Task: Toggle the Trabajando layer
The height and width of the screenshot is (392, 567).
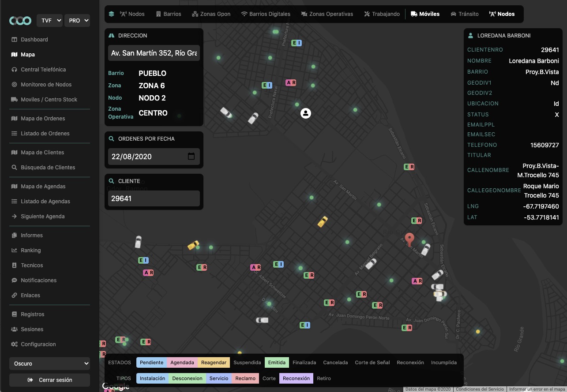Action: tap(382, 14)
